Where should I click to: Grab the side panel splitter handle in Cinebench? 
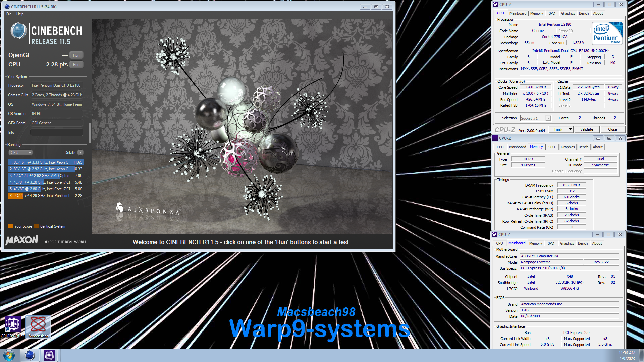90,134
